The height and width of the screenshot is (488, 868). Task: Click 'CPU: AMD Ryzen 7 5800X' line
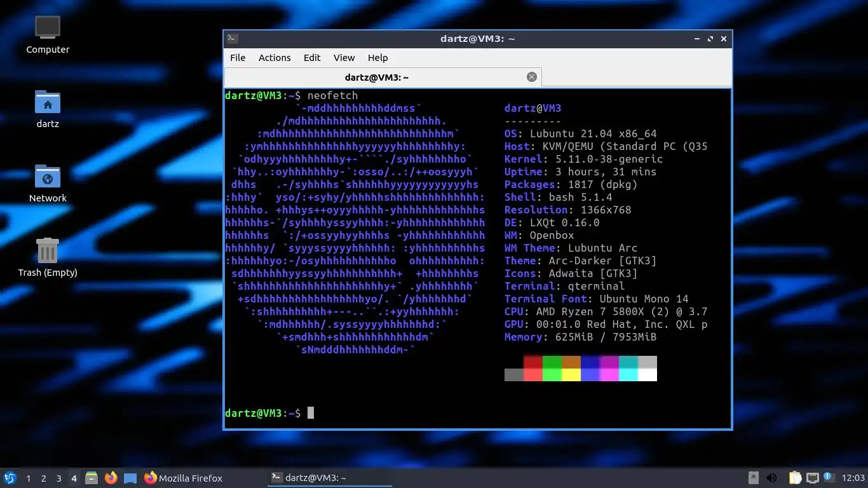click(606, 311)
